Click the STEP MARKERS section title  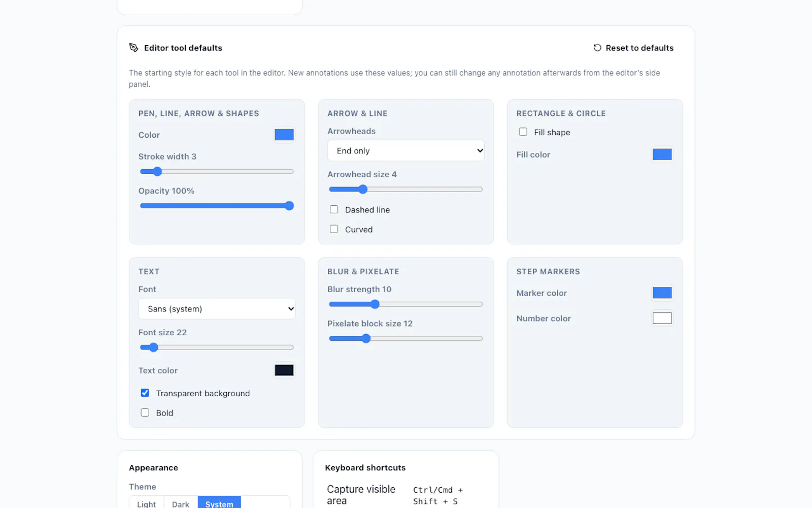point(548,272)
